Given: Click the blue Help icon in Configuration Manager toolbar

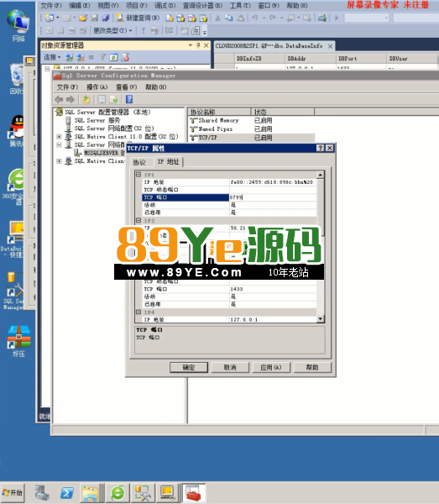Looking at the screenshot, I should click(x=129, y=99).
